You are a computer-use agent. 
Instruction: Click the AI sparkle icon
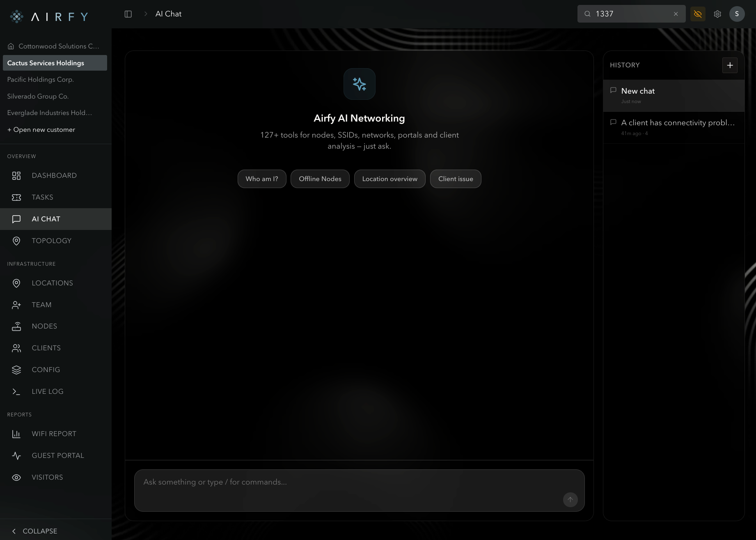[360, 84]
